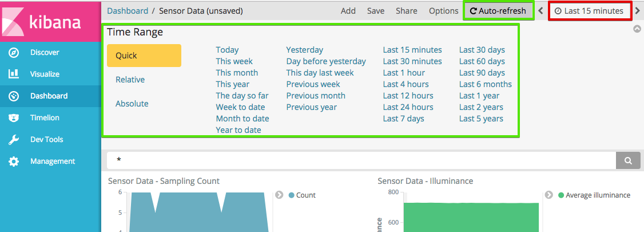644x232 pixels.
Task: Select Last 1 year
Action: (479, 96)
